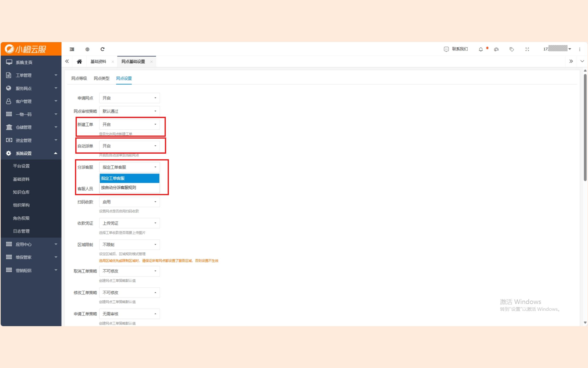Expand the 客户管理 sidebar menu

point(31,101)
